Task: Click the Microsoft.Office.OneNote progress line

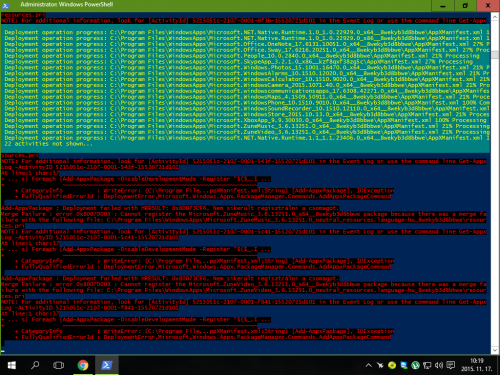Action: (247, 44)
